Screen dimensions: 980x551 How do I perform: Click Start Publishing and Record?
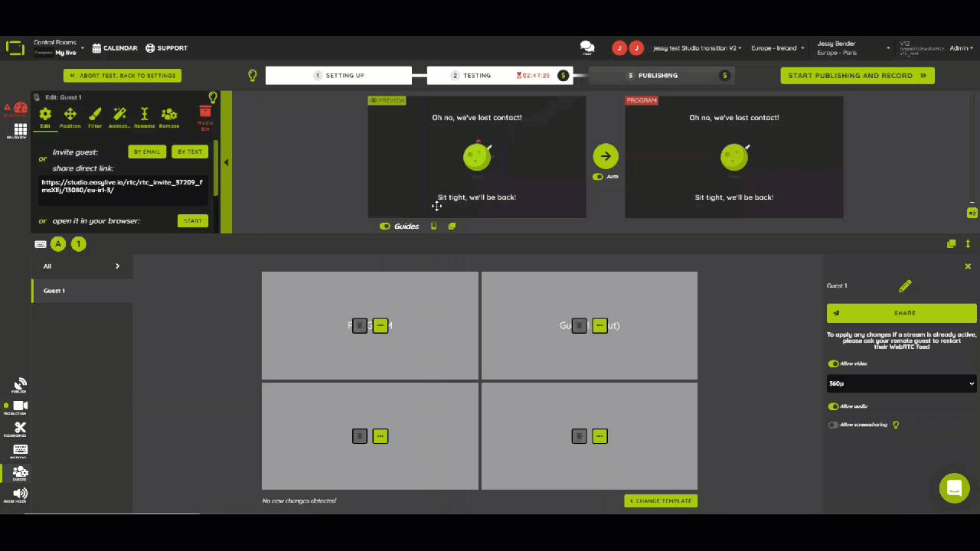pos(857,76)
